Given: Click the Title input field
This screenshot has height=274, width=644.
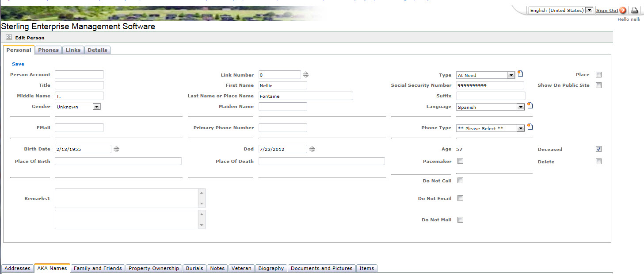Looking at the screenshot, I should tap(79, 85).
